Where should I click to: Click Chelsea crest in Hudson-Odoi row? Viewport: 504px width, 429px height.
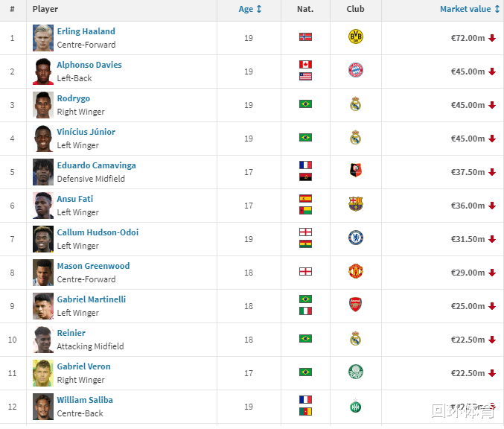point(355,238)
